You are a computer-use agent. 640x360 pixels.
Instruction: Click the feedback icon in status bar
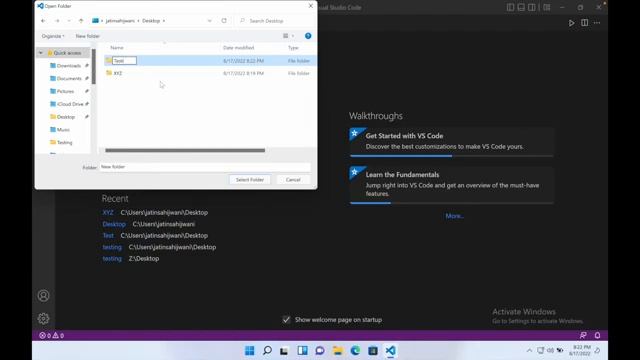pyautogui.click(x=583, y=336)
